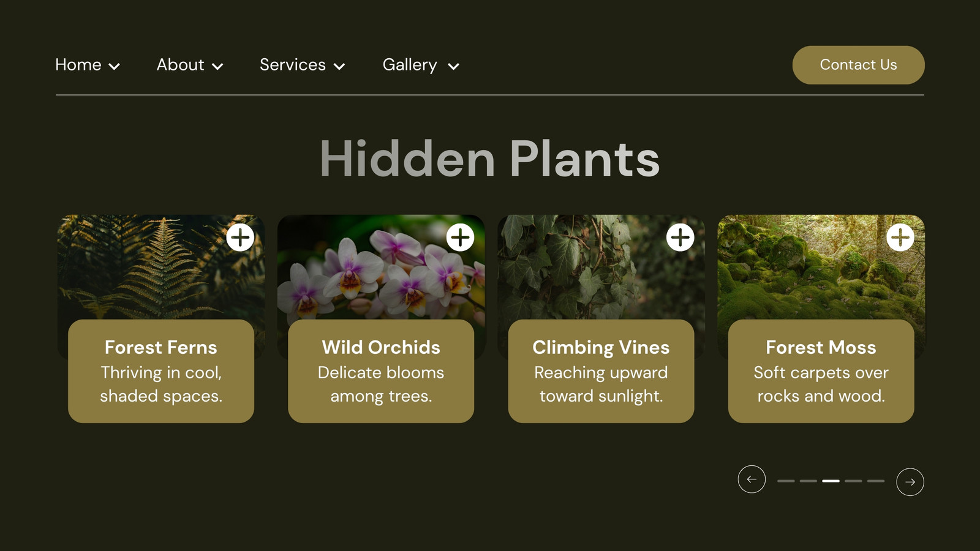The width and height of the screenshot is (980, 551).
Task: Expand the Home menu chevron
Action: (x=114, y=66)
